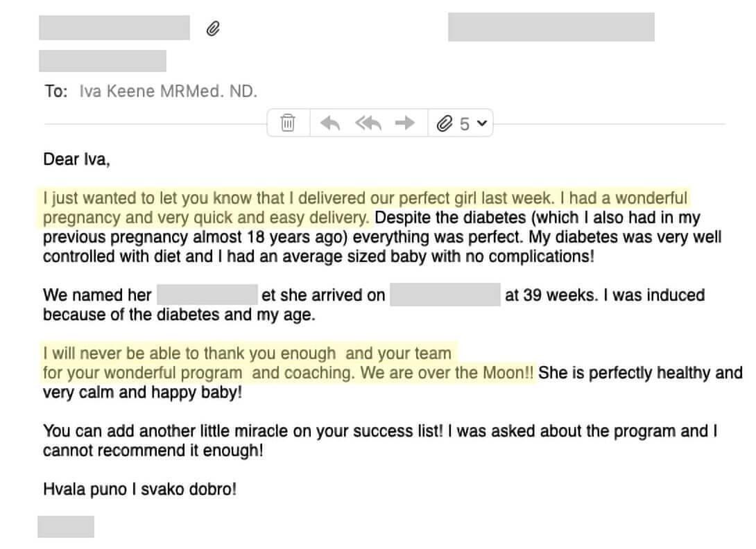Reply using the single arrow icon

point(330,123)
